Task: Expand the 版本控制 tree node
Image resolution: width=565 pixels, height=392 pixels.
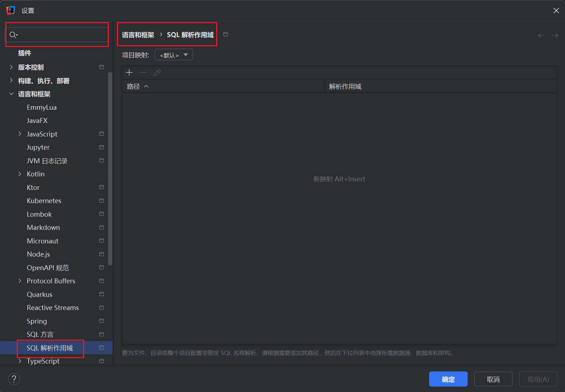Action: click(11, 67)
